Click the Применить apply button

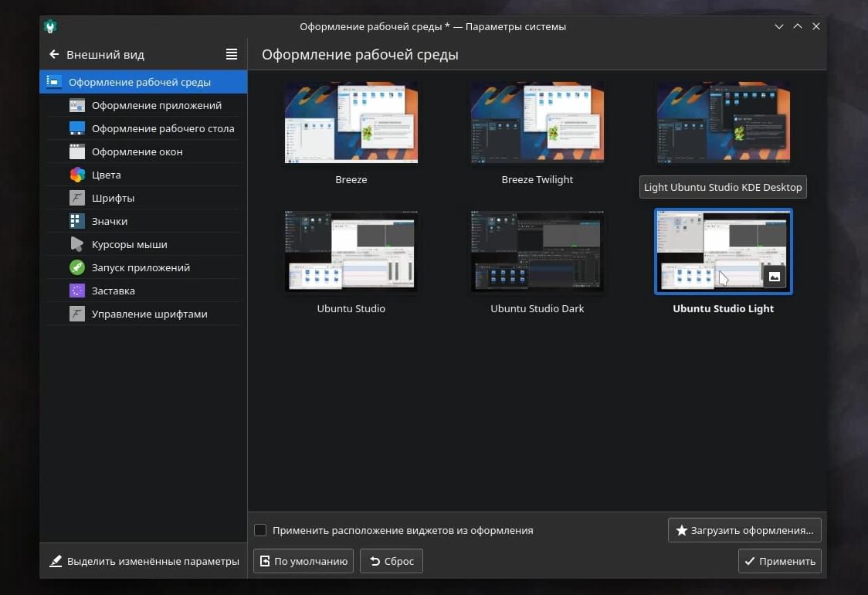pos(779,561)
